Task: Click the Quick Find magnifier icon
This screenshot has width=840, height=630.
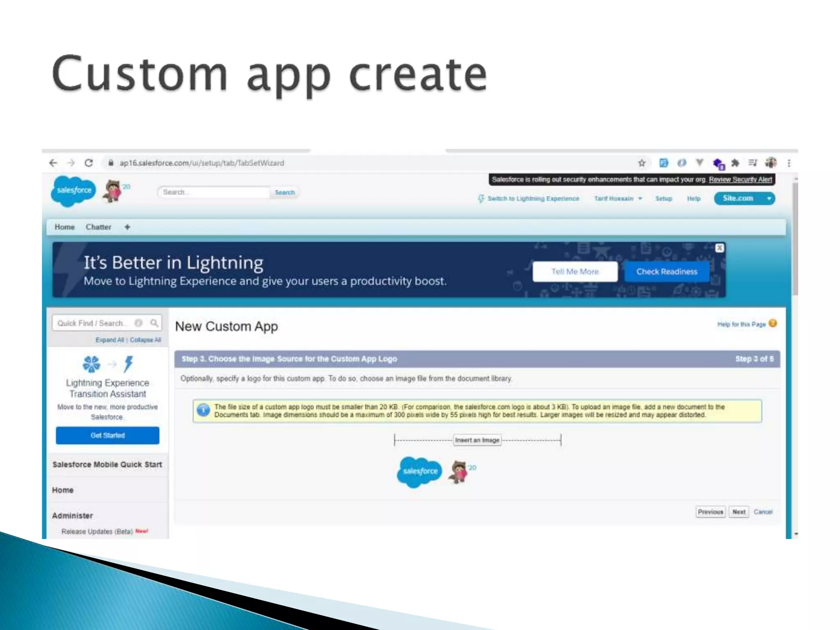Action: pyautogui.click(x=154, y=323)
